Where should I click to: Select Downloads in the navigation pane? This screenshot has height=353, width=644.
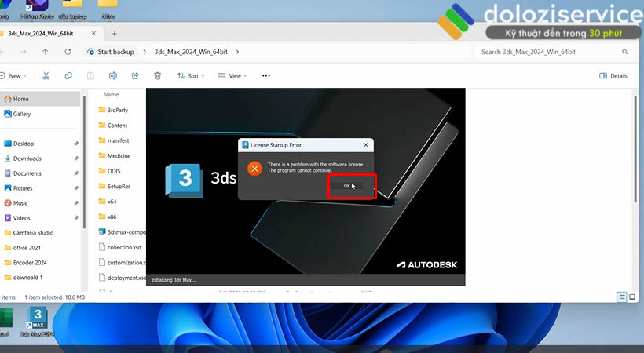tap(27, 158)
